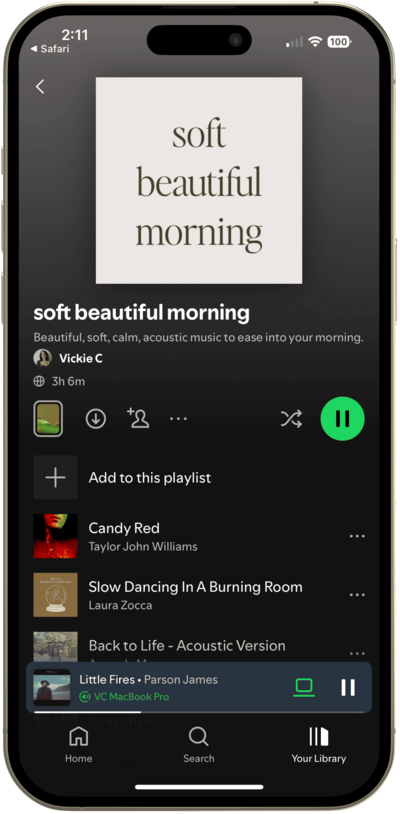This screenshot has width=400, height=814.
Task: Open Vickie C's profile
Action: coord(80,358)
